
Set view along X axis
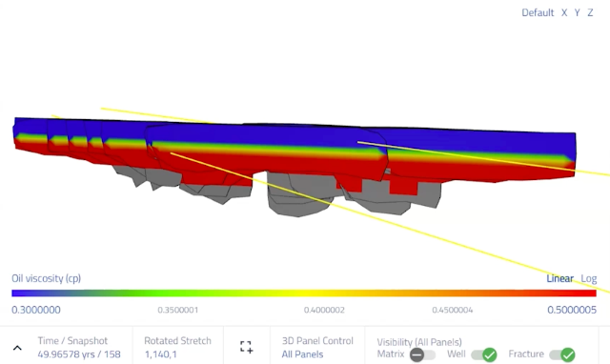click(564, 12)
